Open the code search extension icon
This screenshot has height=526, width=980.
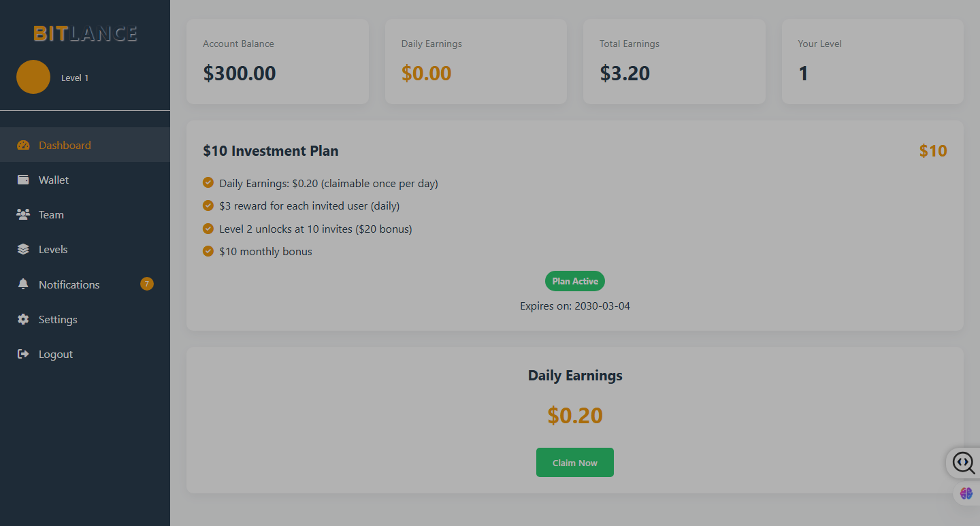point(963,463)
